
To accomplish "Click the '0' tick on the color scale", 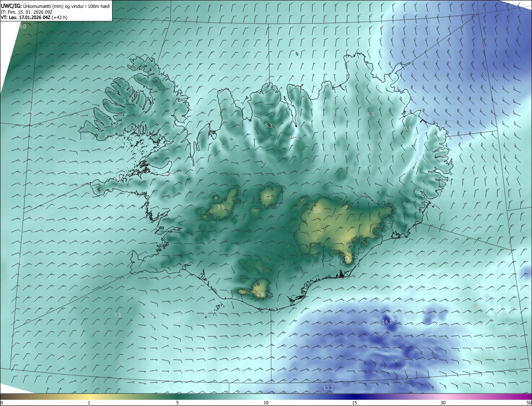I will (2, 403).
